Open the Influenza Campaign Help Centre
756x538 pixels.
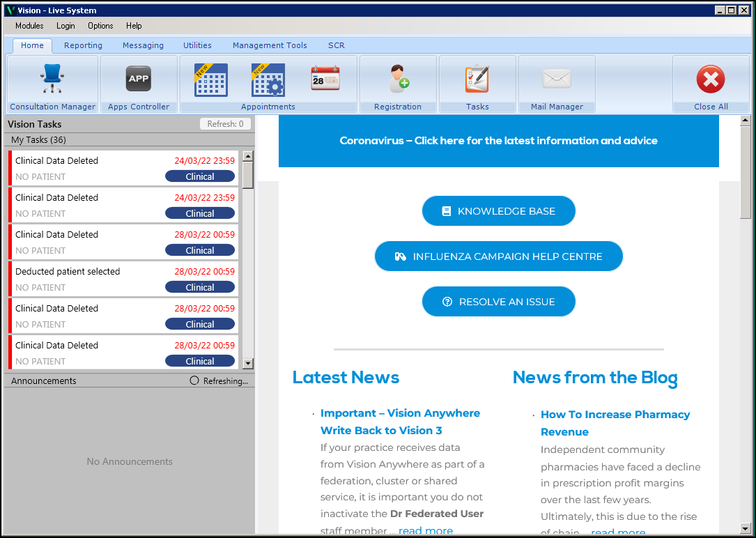coord(499,256)
